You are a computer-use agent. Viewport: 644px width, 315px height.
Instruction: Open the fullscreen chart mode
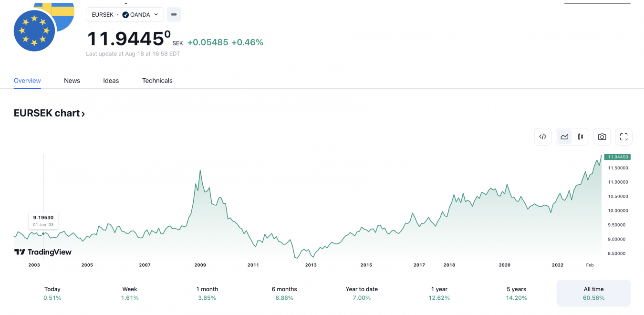point(623,136)
